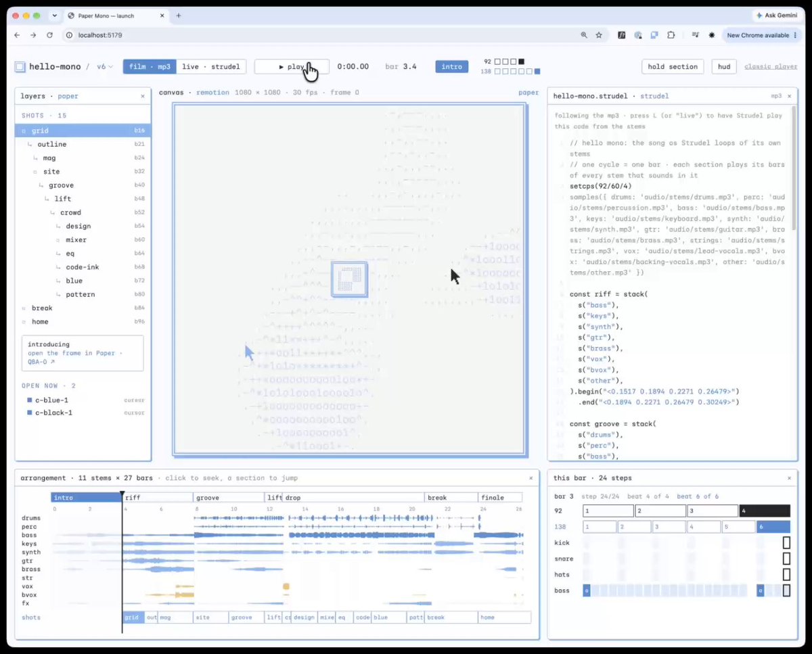Jump to the groove section
812x654 pixels.
pos(229,497)
